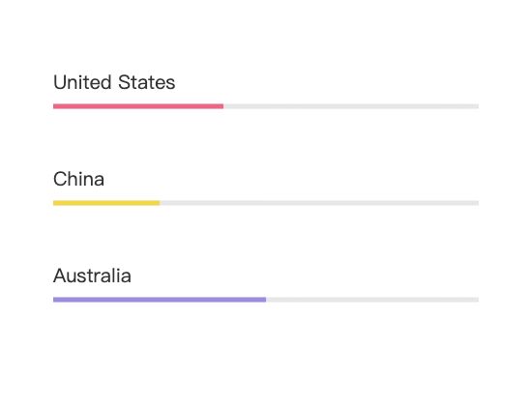532x406 pixels.
Task: Click the far end of Australia track
Action: click(x=478, y=300)
